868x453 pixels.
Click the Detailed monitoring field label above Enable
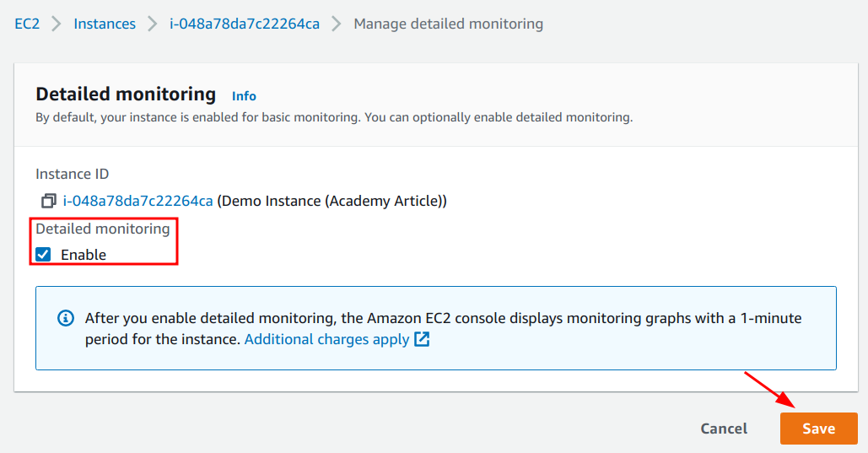103,229
